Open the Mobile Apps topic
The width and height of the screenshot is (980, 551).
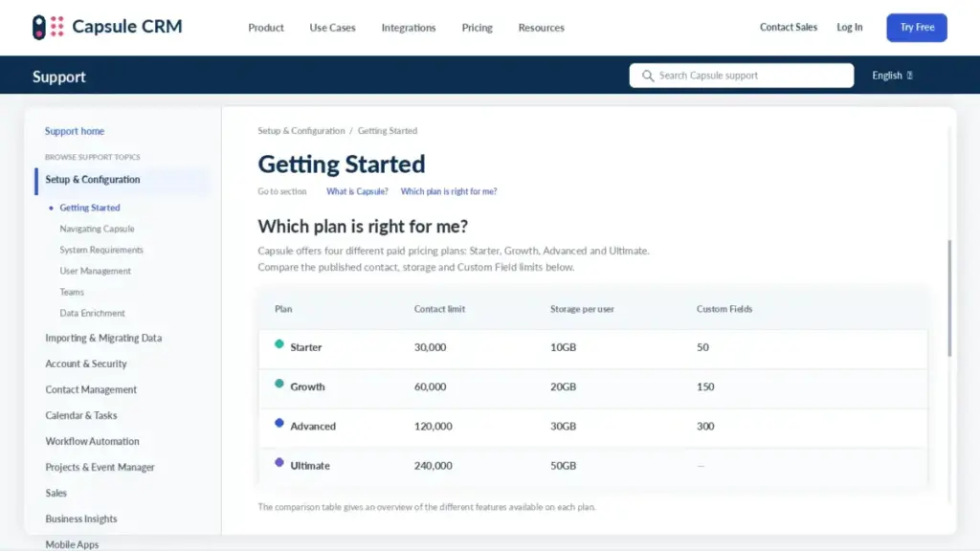[x=72, y=544]
